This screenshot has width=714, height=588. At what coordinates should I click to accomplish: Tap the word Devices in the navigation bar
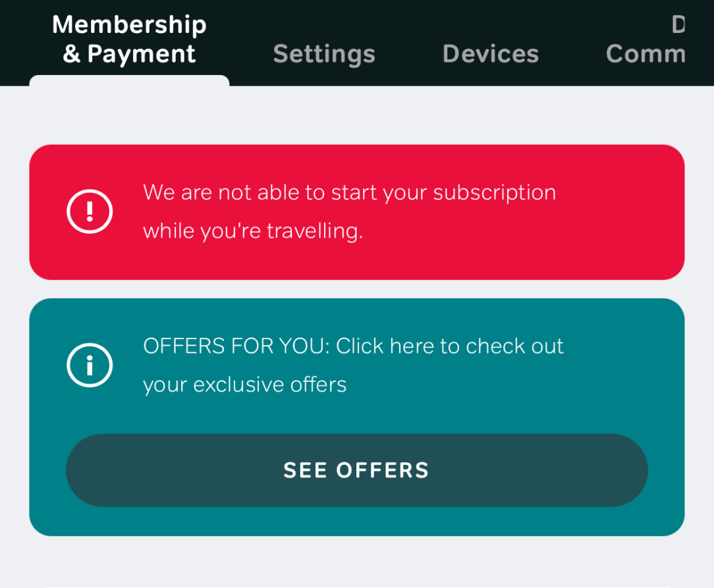click(x=491, y=54)
